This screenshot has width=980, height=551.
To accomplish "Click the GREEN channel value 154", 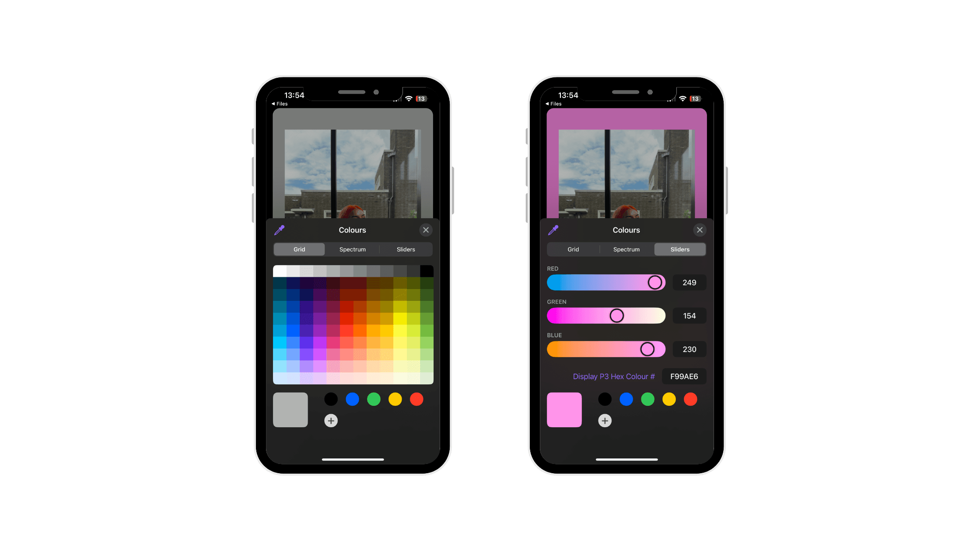I will click(689, 316).
